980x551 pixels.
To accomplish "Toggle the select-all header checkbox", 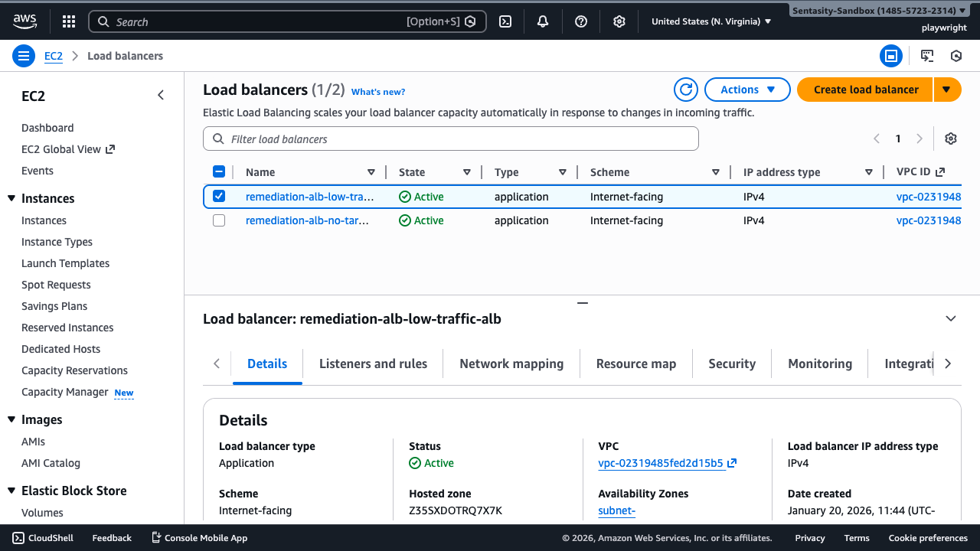I will click(x=219, y=172).
